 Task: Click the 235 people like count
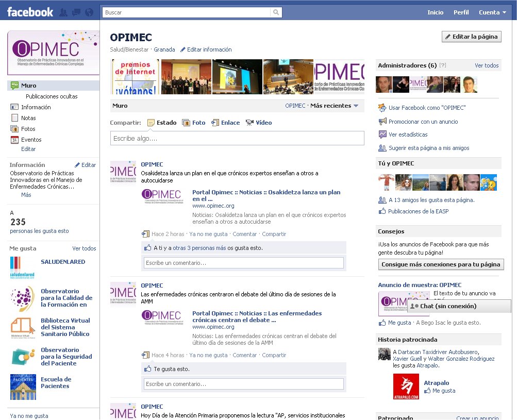(18, 222)
